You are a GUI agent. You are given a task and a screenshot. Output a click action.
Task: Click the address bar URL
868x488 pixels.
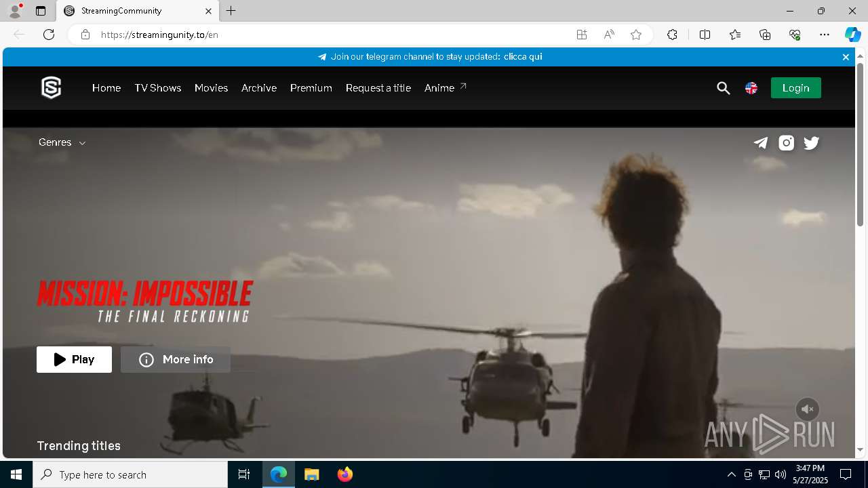160,35
